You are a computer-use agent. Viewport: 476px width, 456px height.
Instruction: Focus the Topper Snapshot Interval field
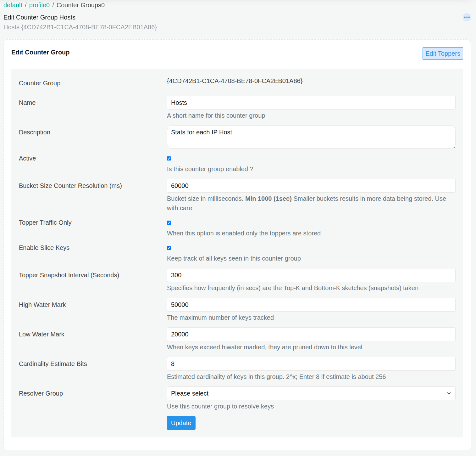click(x=311, y=275)
